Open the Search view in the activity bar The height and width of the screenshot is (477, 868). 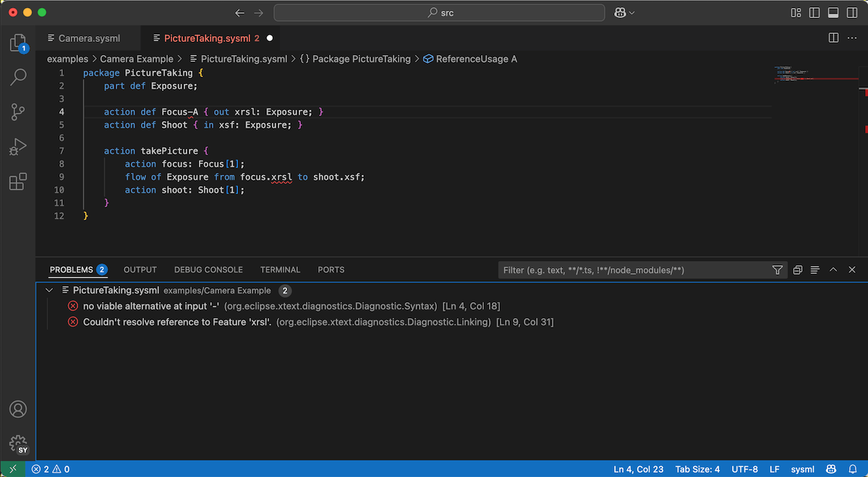(x=18, y=77)
